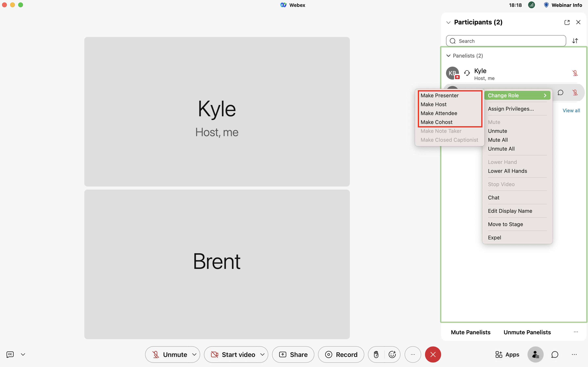Click the raise hand icon
Screen dimensions: 588x367
(376, 354)
